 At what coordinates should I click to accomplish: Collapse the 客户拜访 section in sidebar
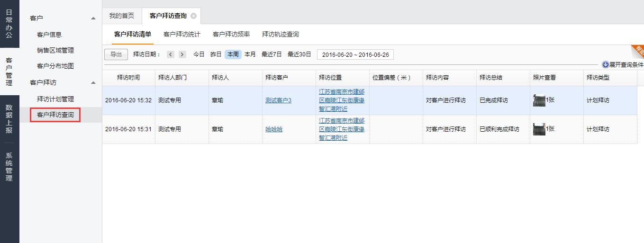(x=93, y=83)
